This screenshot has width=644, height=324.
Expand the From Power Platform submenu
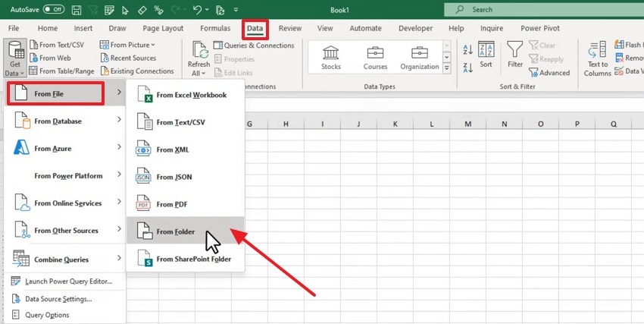(65, 175)
